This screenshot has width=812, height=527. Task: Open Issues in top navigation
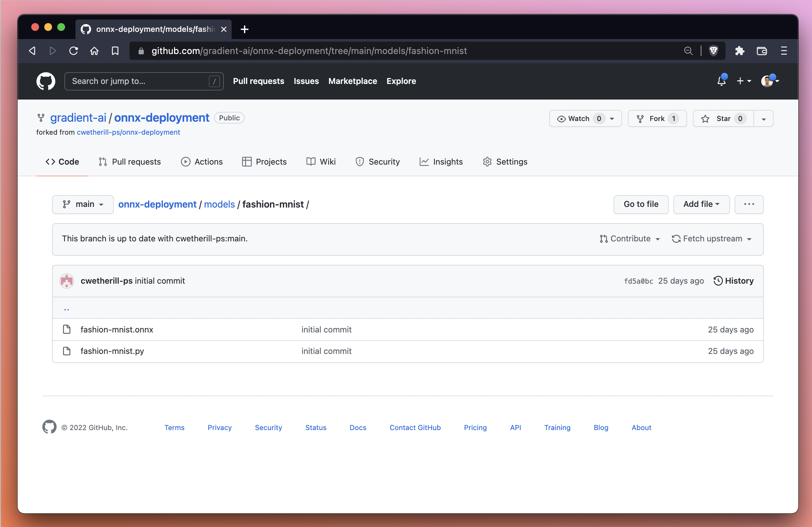tap(306, 81)
